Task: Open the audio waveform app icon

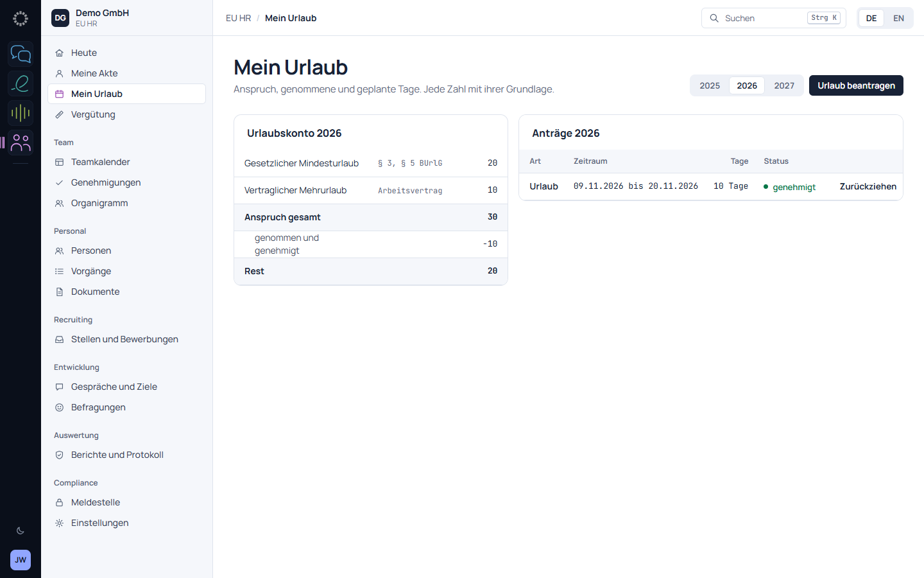Action: click(21, 113)
